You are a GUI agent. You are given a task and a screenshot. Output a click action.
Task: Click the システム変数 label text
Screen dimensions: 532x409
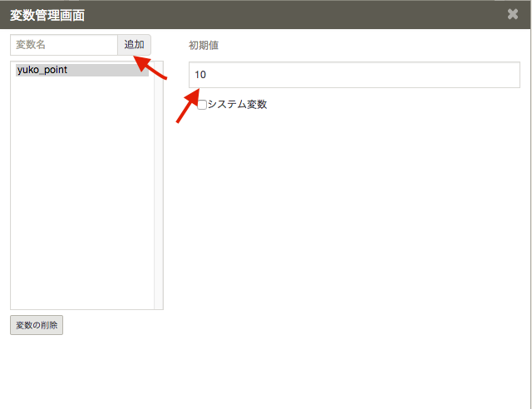point(237,105)
